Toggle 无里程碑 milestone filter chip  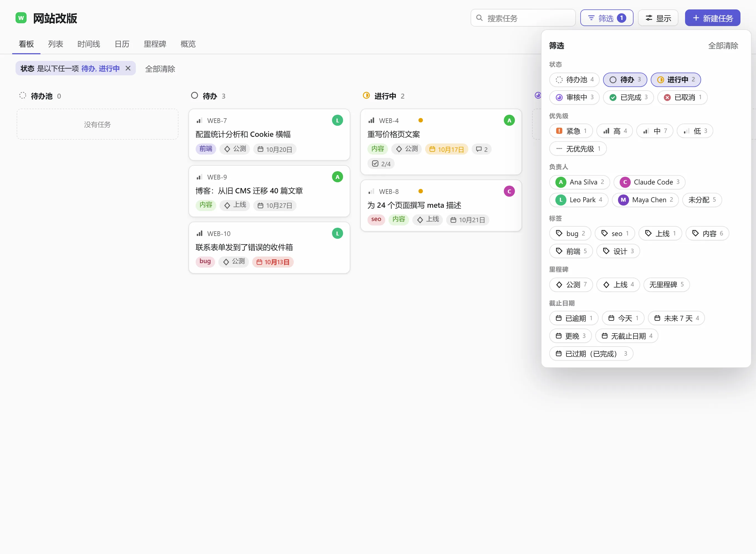click(x=666, y=285)
